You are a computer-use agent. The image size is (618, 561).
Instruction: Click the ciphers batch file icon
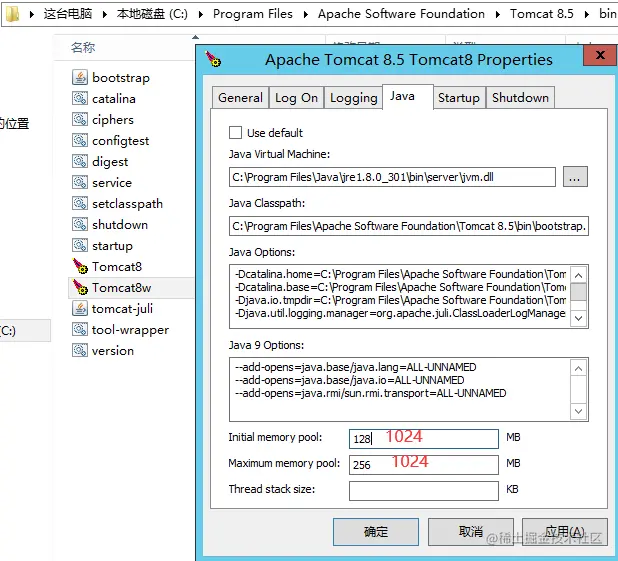(x=80, y=119)
